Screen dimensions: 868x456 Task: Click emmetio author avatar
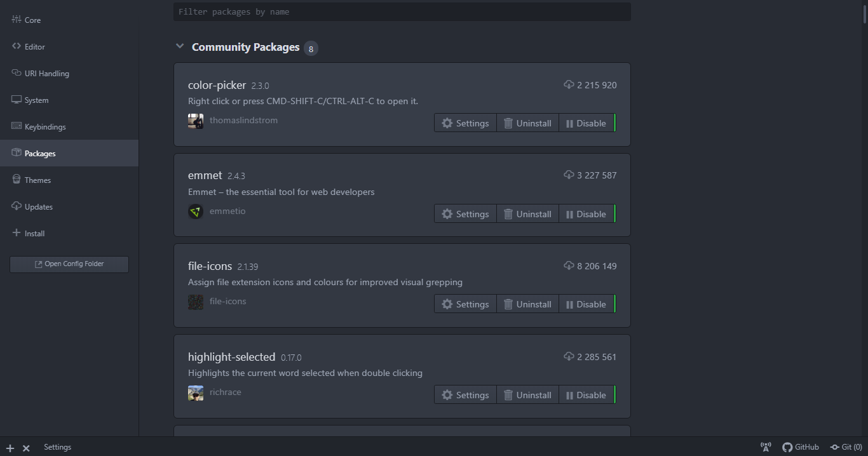(x=196, y=211)
